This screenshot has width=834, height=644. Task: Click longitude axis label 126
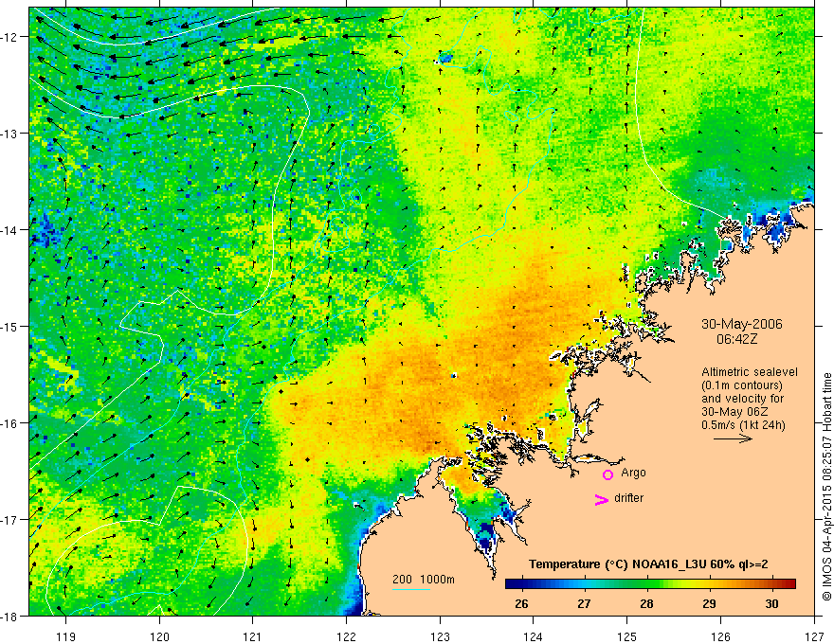point(720,636)
